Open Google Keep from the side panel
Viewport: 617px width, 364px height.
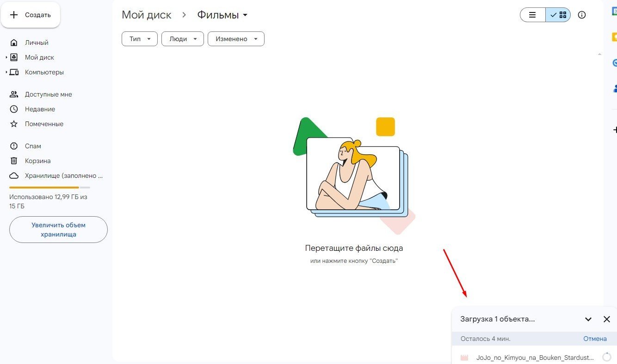tap(614, 38)
